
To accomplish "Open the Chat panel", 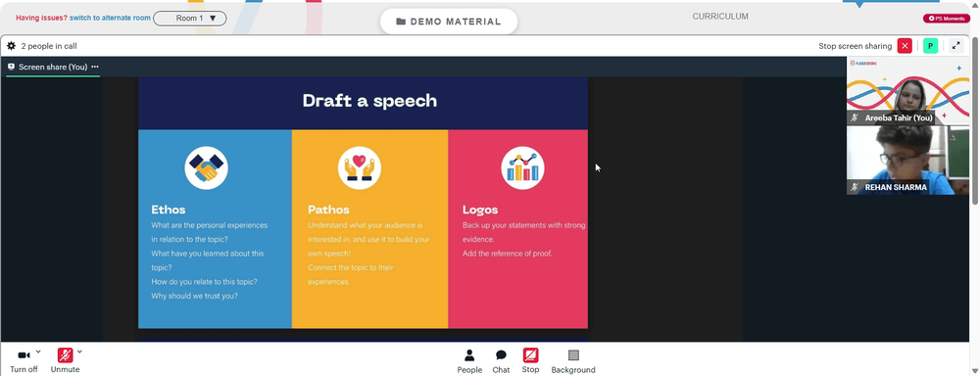I will pyautogui.click(x=501, y=361).
